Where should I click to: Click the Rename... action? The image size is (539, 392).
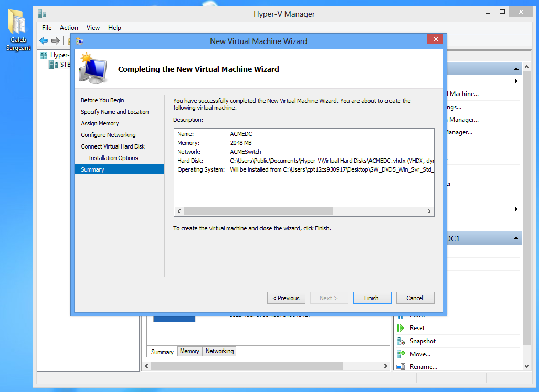[x=423, y=367]
